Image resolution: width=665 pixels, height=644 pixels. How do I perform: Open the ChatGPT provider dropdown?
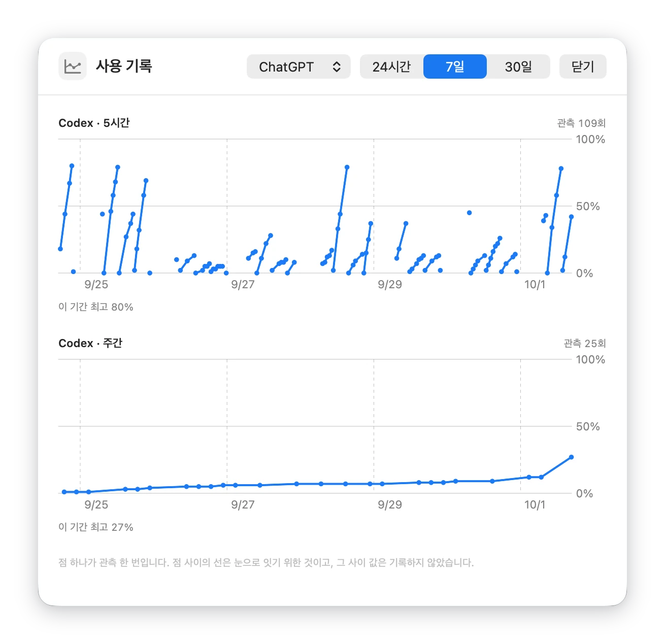(x=298, y=66)
